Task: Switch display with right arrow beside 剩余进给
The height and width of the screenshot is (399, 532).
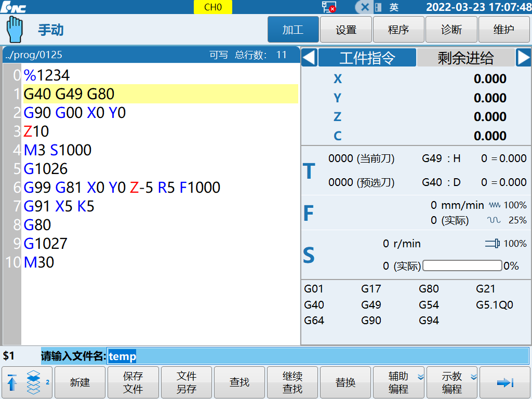Action: pos(523,58)
